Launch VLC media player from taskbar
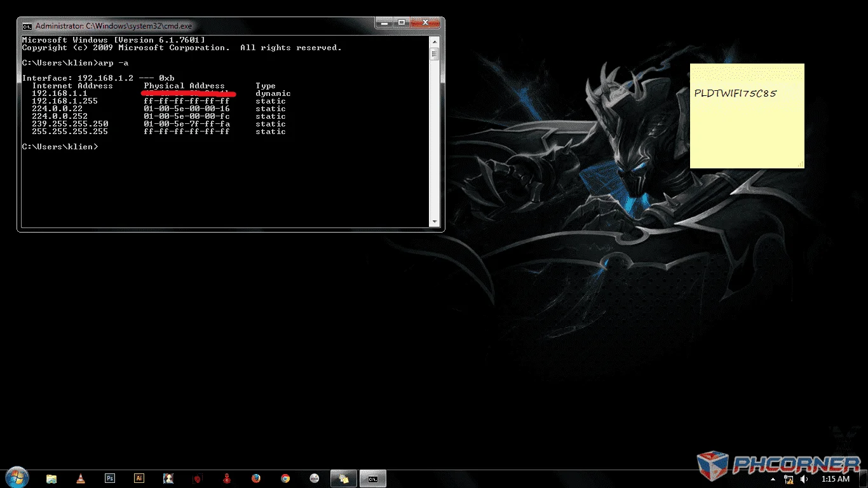The width and height of the screenshot is (868, 488). coord(81,478)
